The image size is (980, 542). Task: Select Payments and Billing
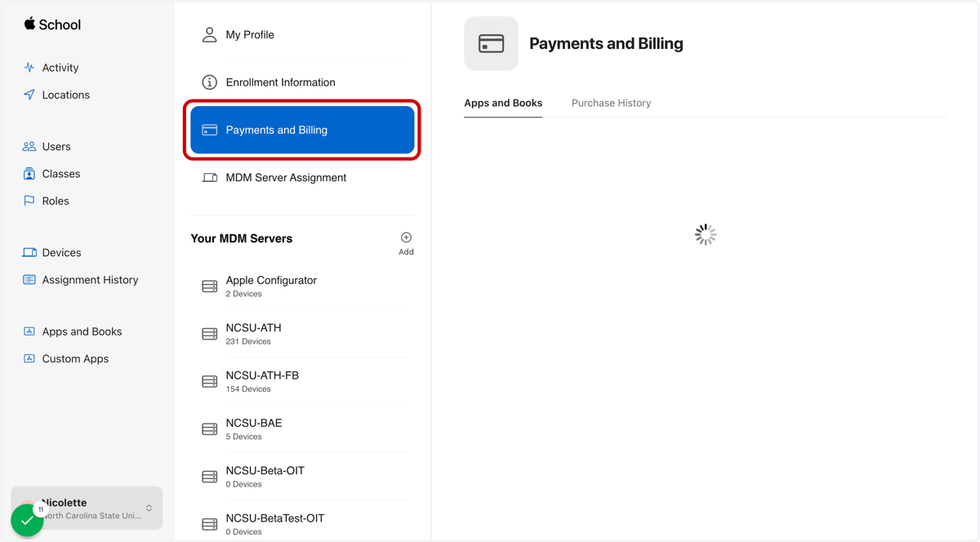tap(302, 130)
